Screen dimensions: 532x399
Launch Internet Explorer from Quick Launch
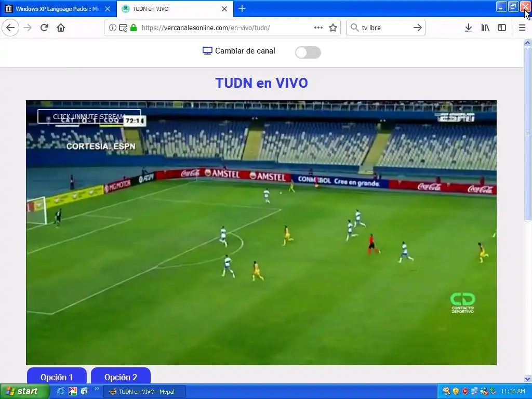[61, 391]
